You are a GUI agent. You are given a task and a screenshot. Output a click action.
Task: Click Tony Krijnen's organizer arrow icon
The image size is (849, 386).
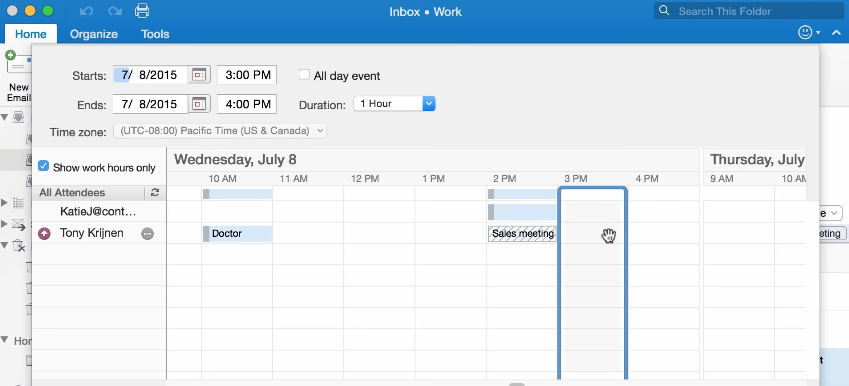(x=44, y=233)
